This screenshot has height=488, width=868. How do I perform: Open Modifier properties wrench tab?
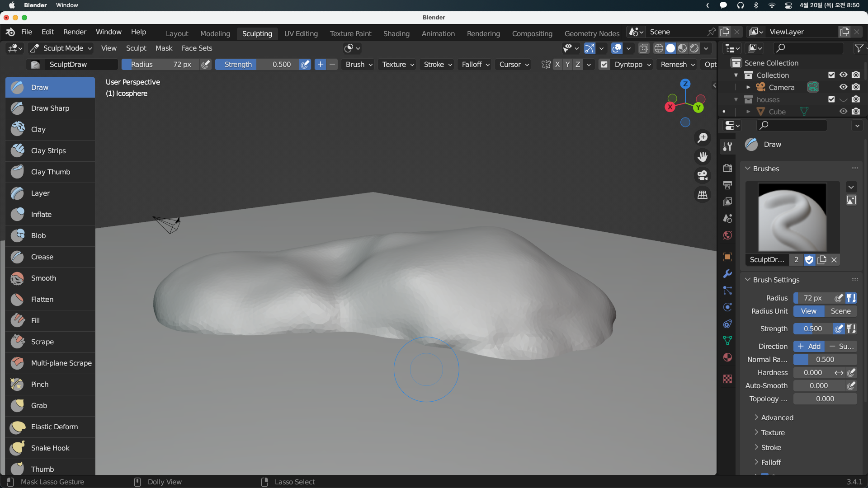click(727, 274)
